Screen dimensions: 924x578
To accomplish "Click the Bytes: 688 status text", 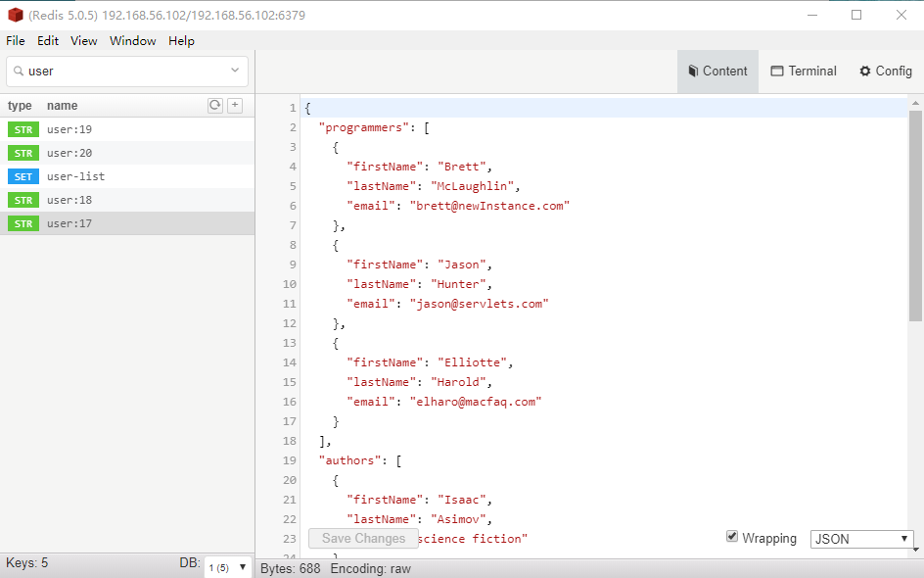I will tap(291, 568).
